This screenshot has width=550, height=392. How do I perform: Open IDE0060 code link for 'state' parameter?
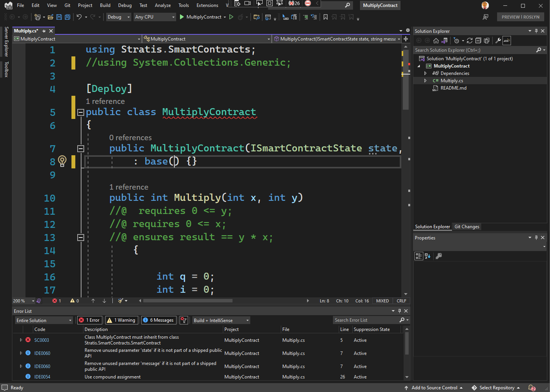(x=42, y=353)
